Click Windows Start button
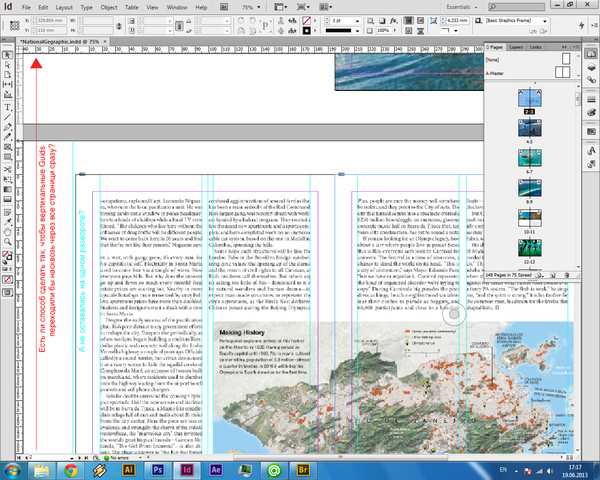600x480 pixels. pyautogui.click(x=11, y=470)
